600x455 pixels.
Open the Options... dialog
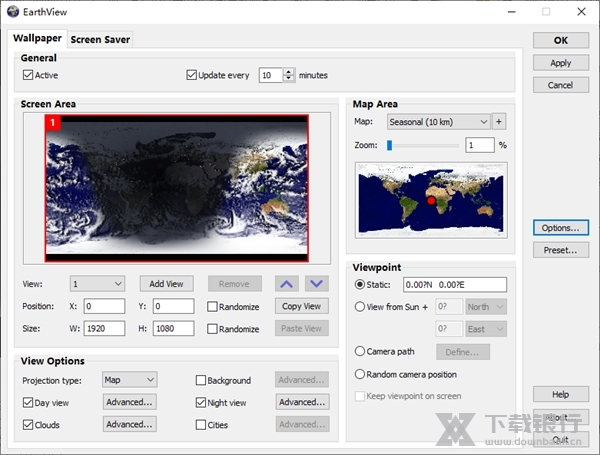[561, 228]
